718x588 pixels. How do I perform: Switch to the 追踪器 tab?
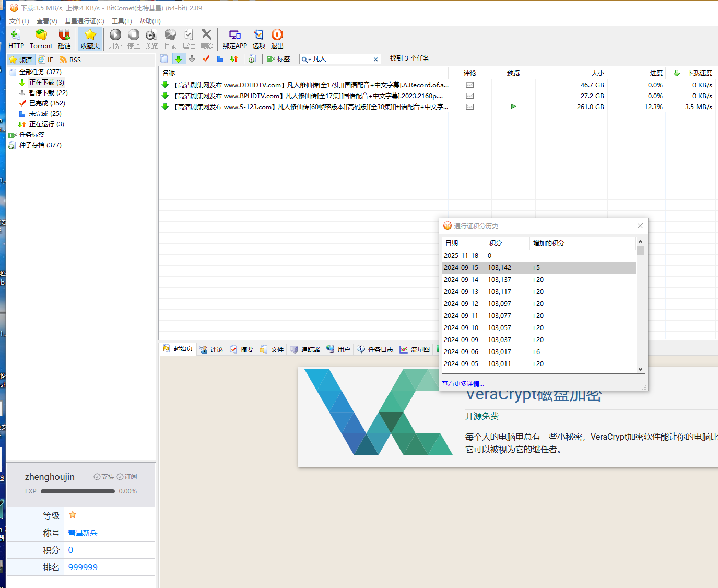[x=305, y=349]
